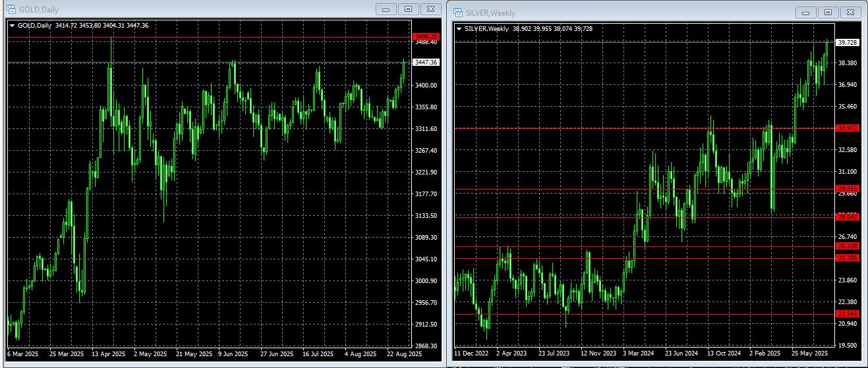The width and height of the screenshot is (868, 368).
Task: Click the GOLD,Daily chart window icon
Action: click(x=11, y=9)
